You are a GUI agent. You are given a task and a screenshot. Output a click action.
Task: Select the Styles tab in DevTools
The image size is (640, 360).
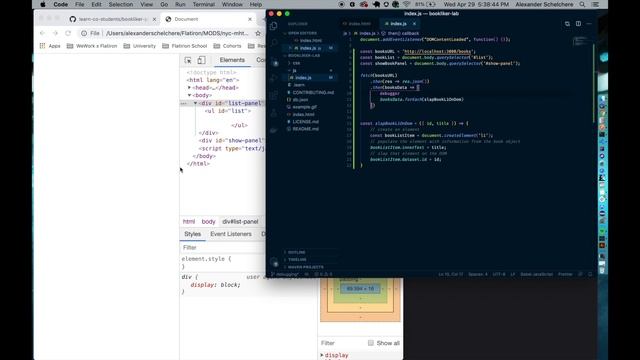pos(192,234)
